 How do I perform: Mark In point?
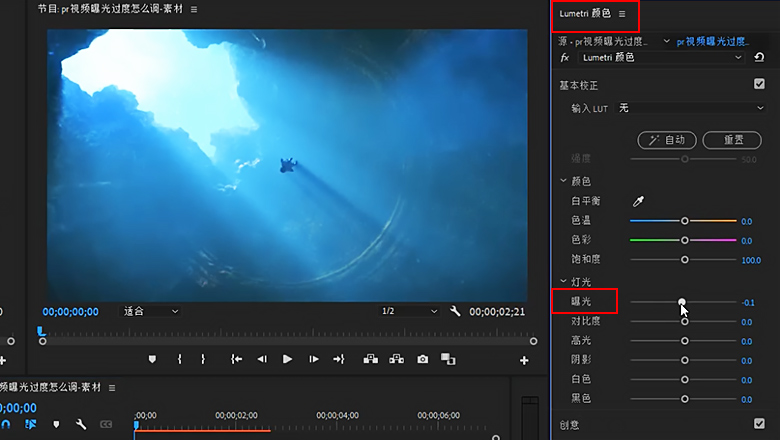coord(180,359)
